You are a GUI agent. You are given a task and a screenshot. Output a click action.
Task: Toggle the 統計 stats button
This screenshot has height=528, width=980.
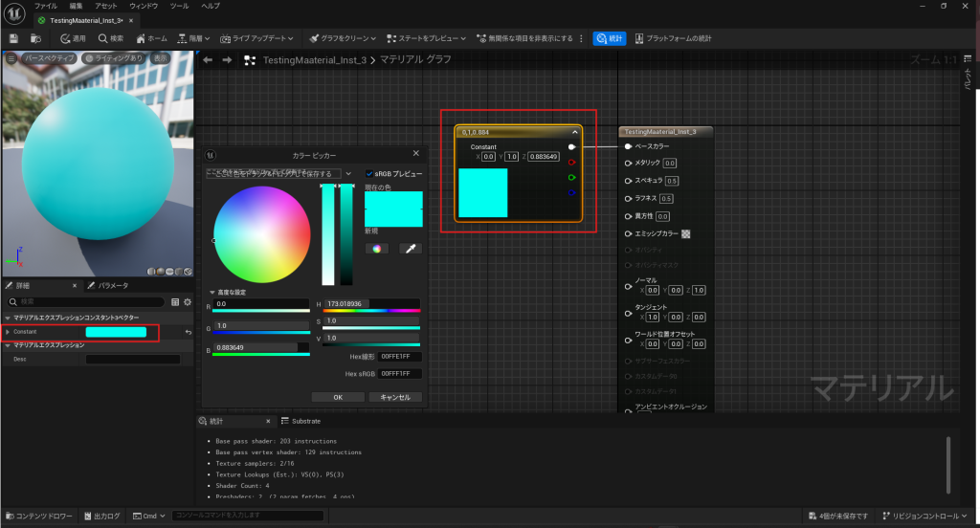pyautogui.click(x=609, y=38)
